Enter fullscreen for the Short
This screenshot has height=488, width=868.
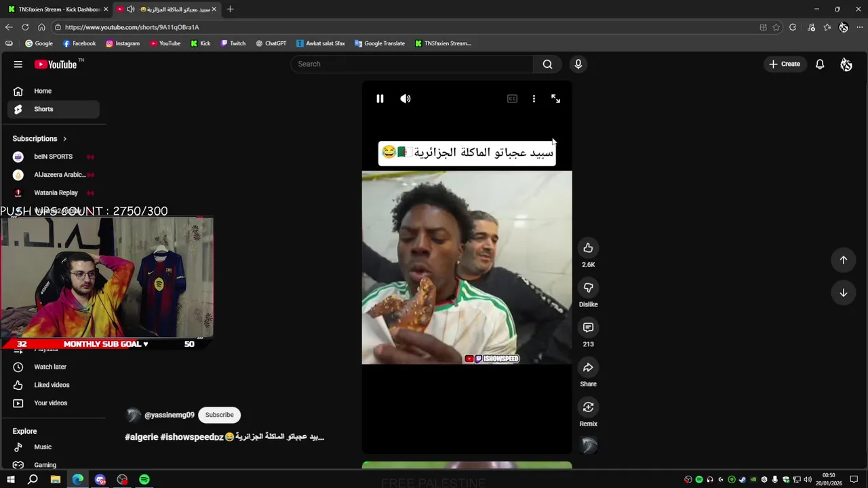pyautogui.click(x=555, y=99)
